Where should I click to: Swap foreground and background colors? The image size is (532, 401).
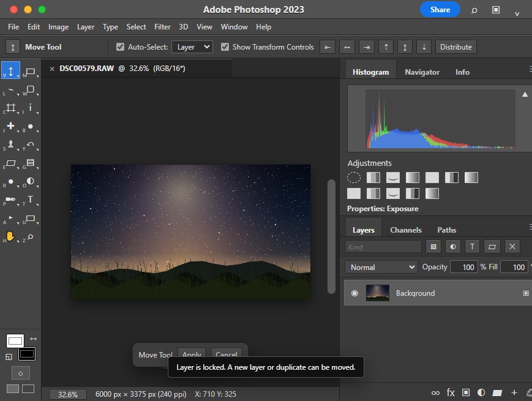pos(33,339)
